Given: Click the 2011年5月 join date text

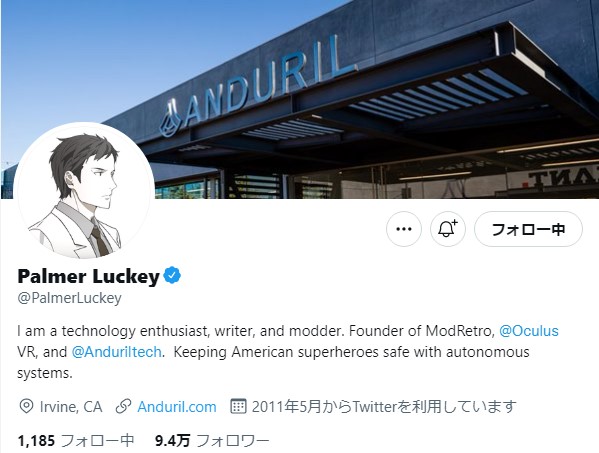Looking at the screenshot, I should click(384, 407).
